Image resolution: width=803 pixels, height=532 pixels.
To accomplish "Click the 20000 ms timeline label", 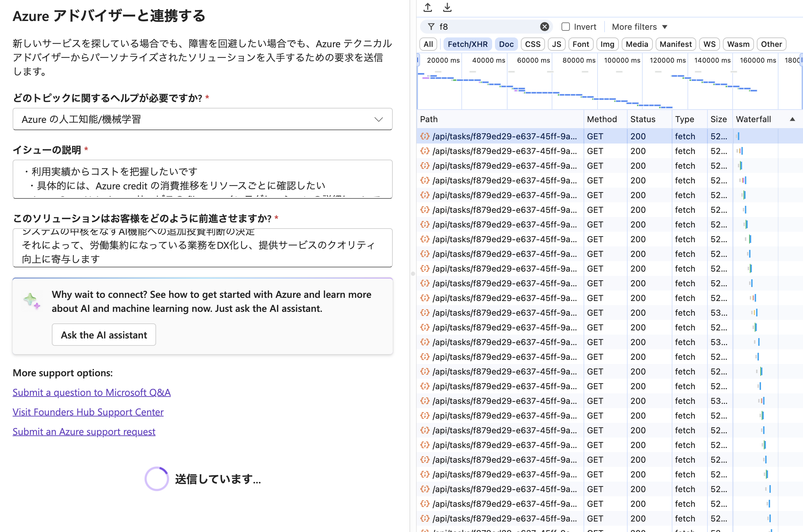I will (x=443, y=60).
